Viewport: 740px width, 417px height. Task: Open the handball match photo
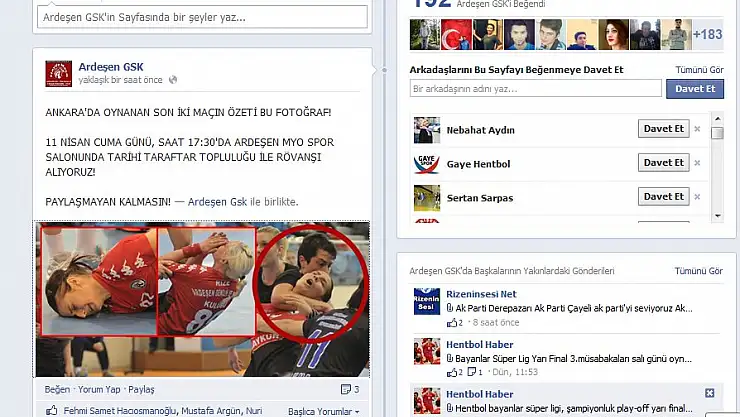(x=202, y=299)
